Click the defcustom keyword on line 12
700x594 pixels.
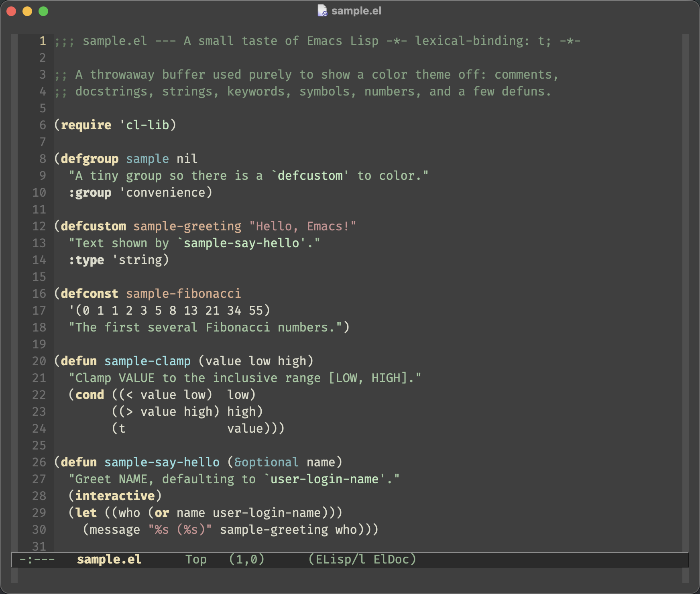point(94,226)
